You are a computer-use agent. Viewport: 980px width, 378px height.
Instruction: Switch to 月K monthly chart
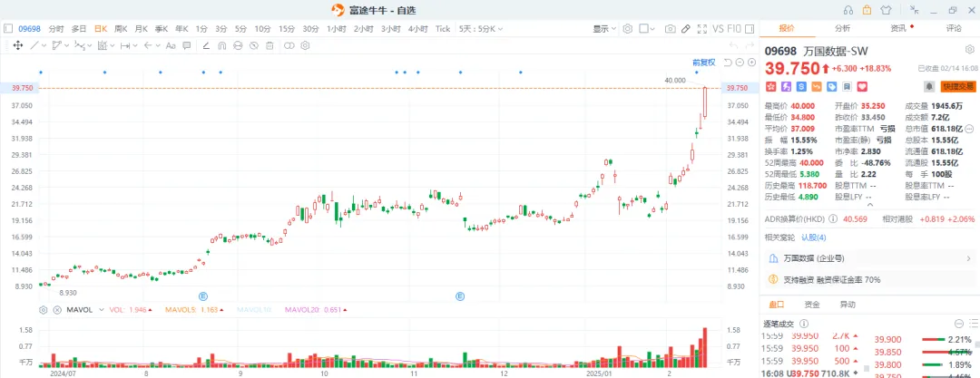[142, 29]
